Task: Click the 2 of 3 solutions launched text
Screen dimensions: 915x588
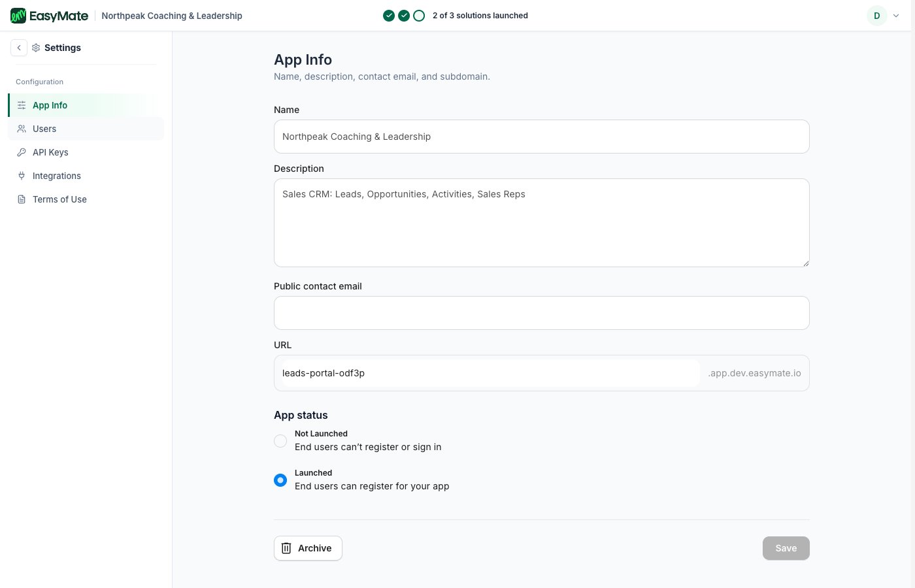Action: click(480, 16)
